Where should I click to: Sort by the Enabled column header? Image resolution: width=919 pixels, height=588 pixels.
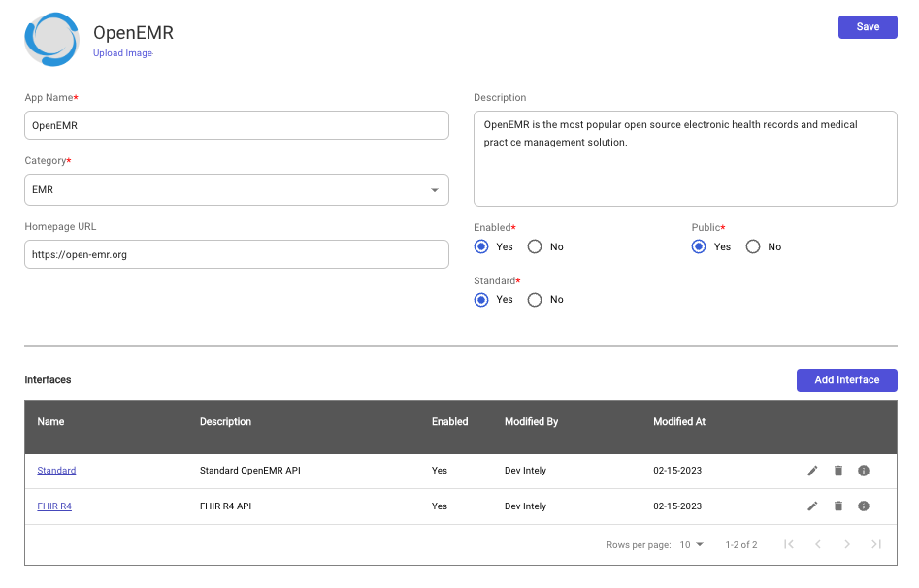[x=450, y=422]
